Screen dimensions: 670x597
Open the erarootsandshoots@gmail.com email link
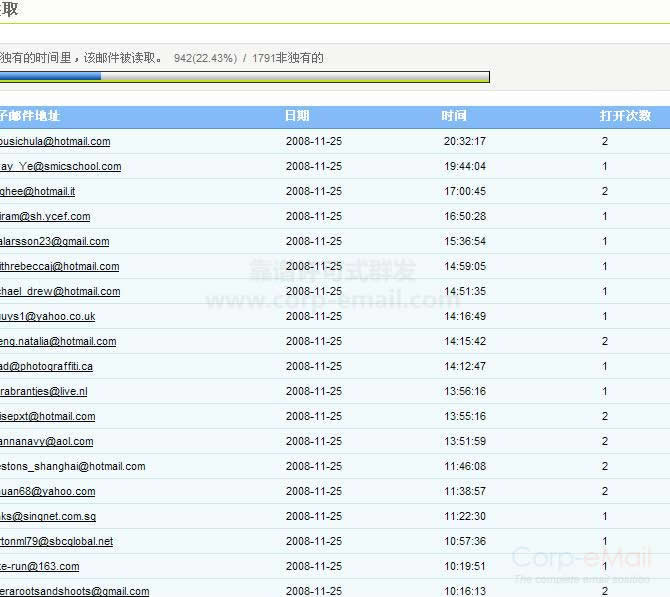point(75,592)
